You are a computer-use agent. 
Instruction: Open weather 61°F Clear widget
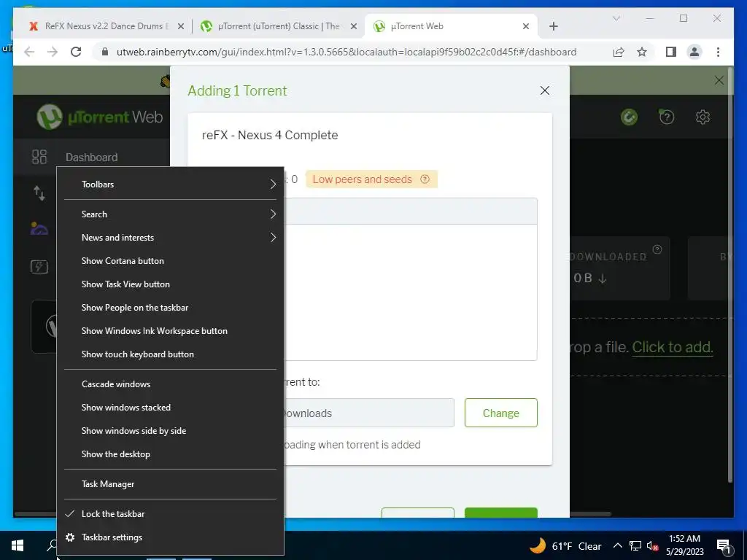565,545
